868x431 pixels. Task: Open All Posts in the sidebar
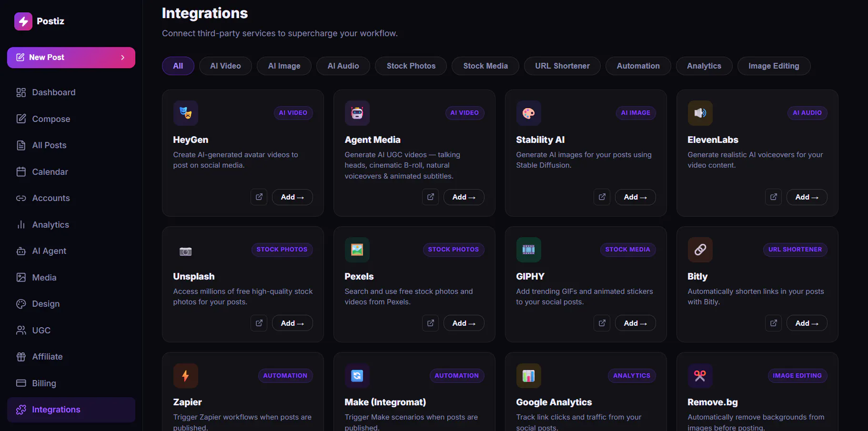71,145
